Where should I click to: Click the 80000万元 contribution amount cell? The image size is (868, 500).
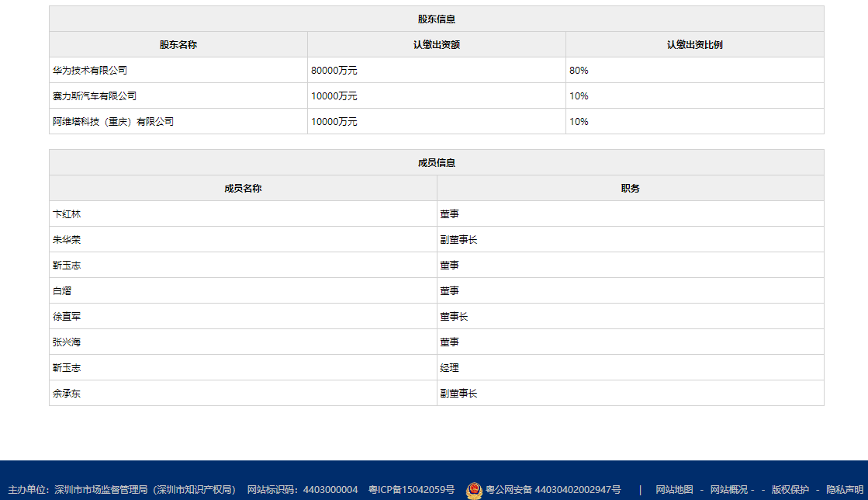coord(334,71)
